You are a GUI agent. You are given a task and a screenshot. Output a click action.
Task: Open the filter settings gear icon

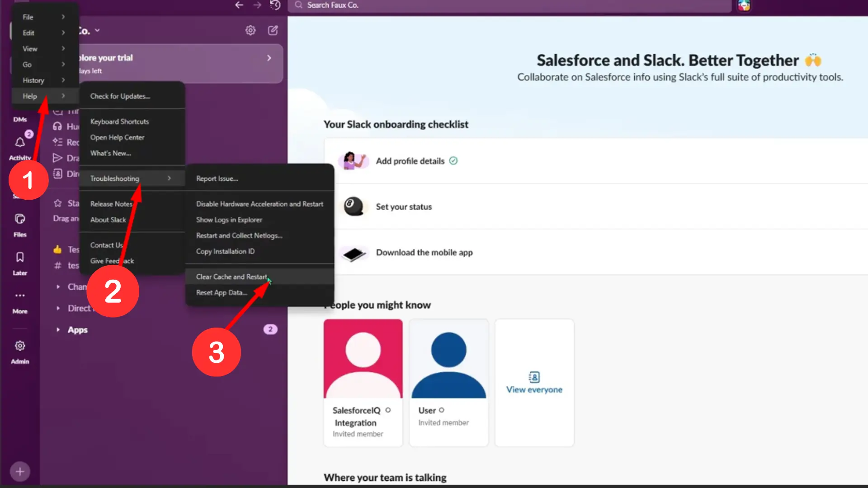pos(250,30)
